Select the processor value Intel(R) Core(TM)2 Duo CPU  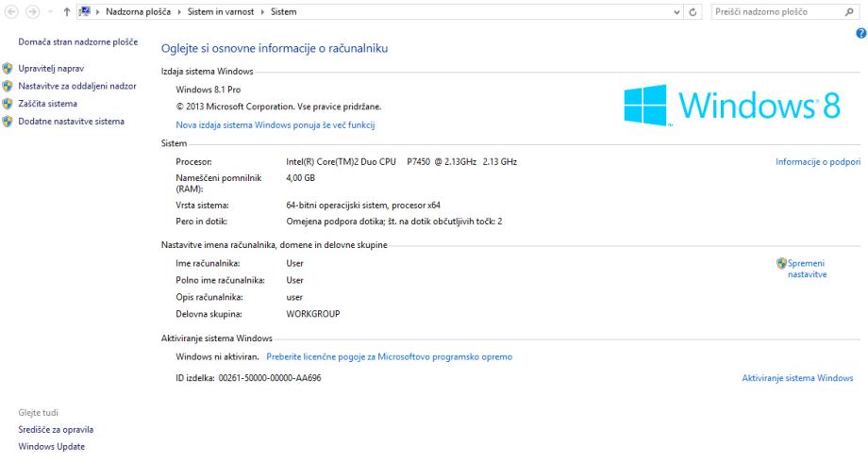[x=401, y=162]
